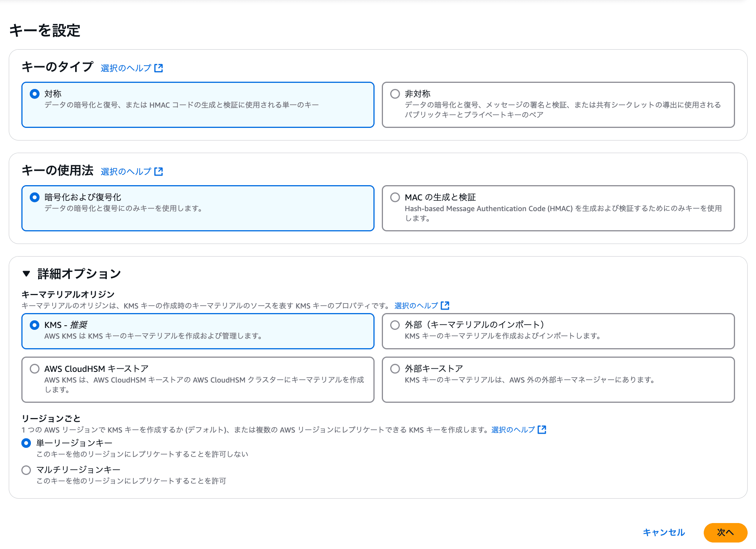Select KMS - 推奨 key material origin
The image size is (756, 549).
pyautogui.click(x=35, y=325)
